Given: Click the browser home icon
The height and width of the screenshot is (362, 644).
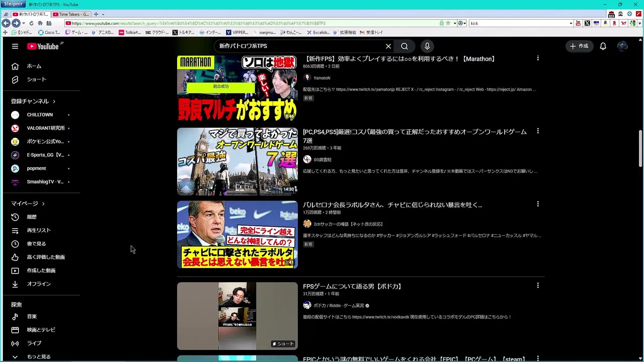Looking at the screenshot, I should pyautogui.click(x=40, y=23).
